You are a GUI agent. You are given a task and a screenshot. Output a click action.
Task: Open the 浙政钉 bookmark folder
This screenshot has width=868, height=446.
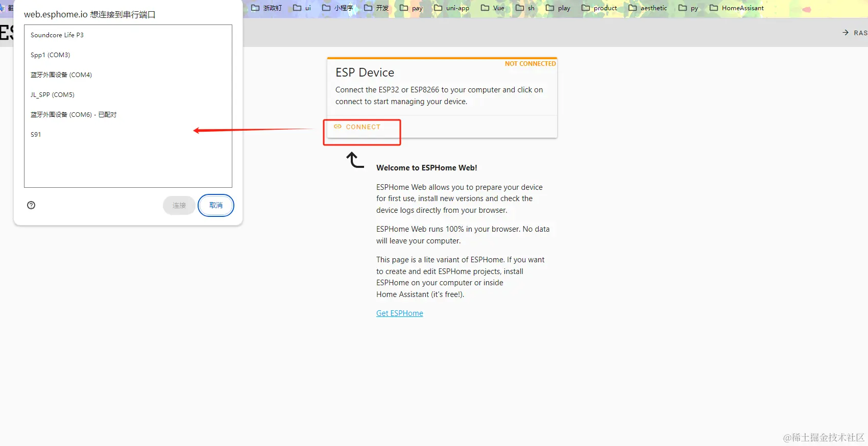(267, 8)
